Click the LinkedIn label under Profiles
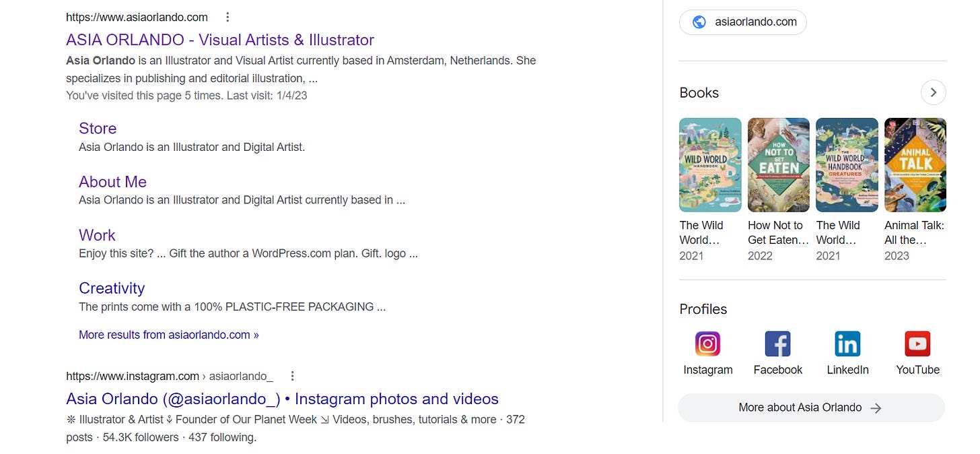980x454 pixels. tap(847, 370)
